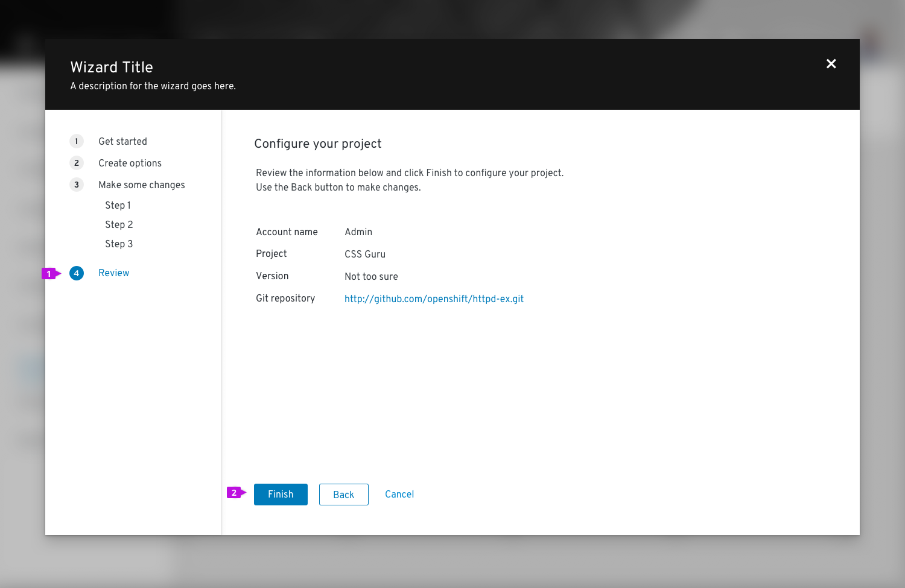The width and height of the screenshot is (905, 588).
Task: Click the Wizard Title heading
Action: coord(112,67)
